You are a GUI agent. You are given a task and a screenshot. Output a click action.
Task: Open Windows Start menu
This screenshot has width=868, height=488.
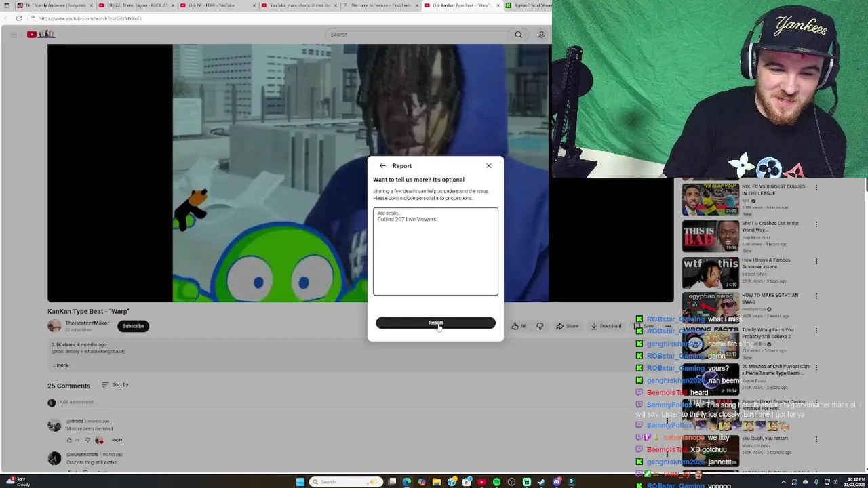coord(300,482)
